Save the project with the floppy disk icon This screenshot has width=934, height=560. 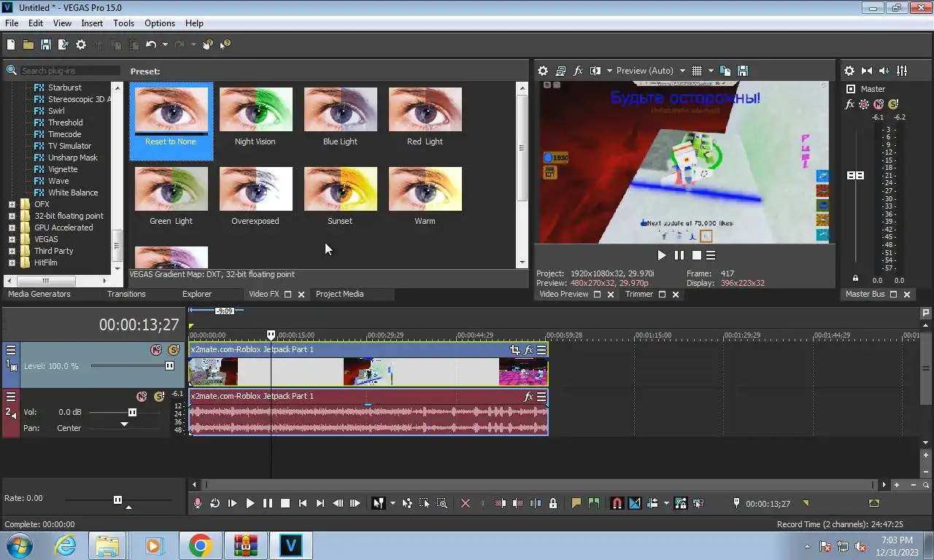click(45, 44)
